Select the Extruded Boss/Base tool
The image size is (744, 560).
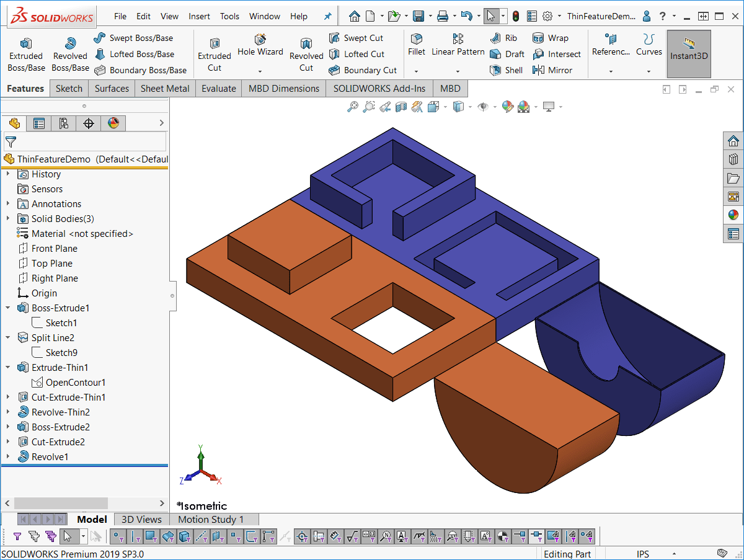(26, 53)
